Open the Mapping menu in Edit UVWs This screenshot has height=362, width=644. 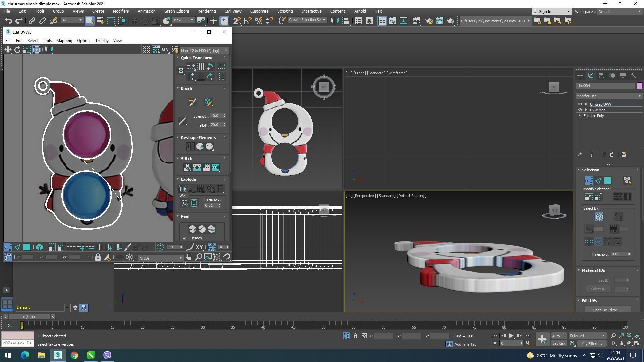point(64,41)
